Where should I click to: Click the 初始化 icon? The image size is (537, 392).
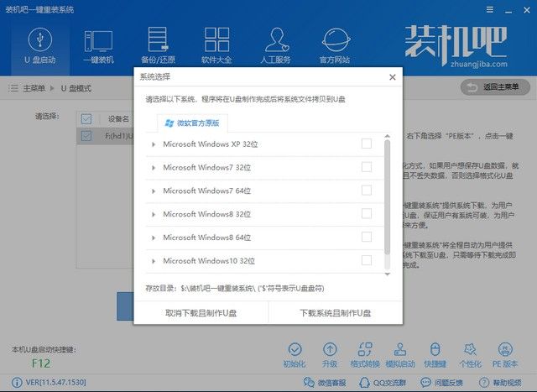[293, 349]
